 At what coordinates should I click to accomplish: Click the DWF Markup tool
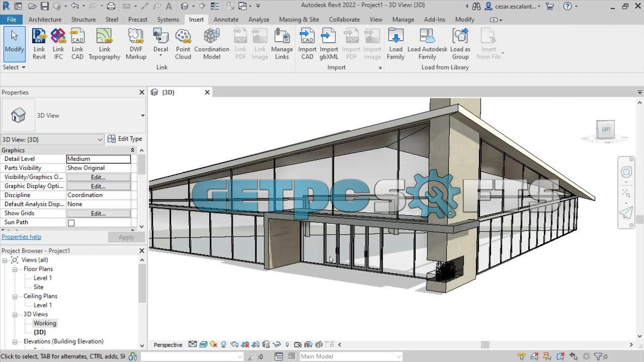tap(136, 44)
